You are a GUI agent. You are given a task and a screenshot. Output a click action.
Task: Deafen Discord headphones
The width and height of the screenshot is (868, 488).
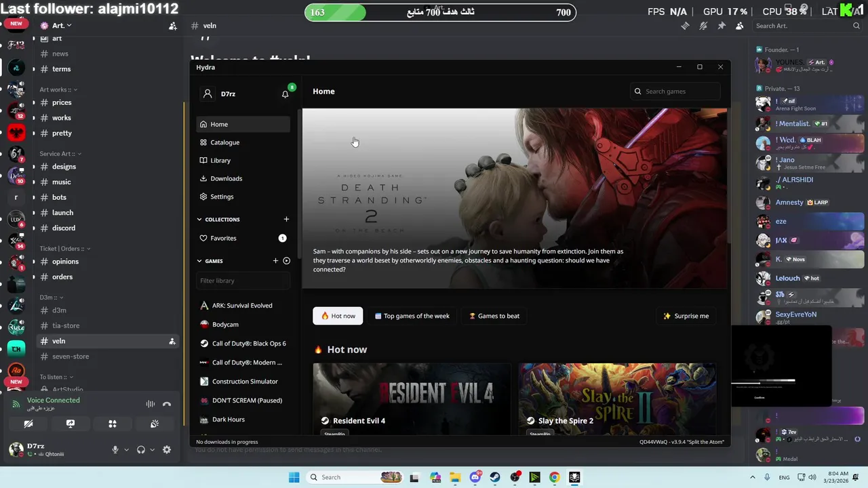click(141, 449)
